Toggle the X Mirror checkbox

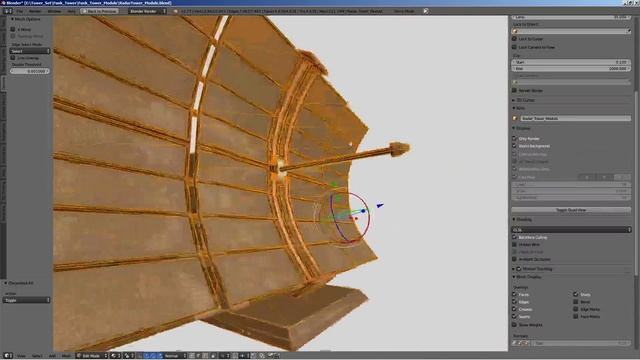13,29
